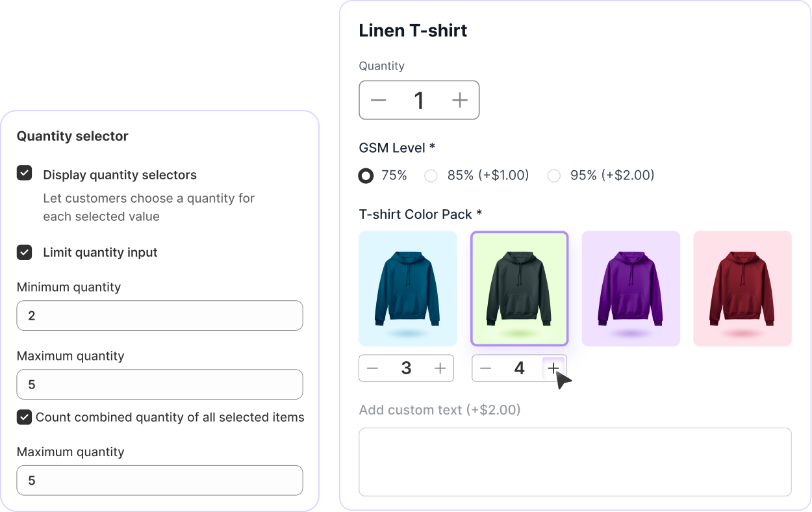Screen dimensions: 812x512
Task: Select the dark hoodie on green background
Action: (x=520, y=288)
